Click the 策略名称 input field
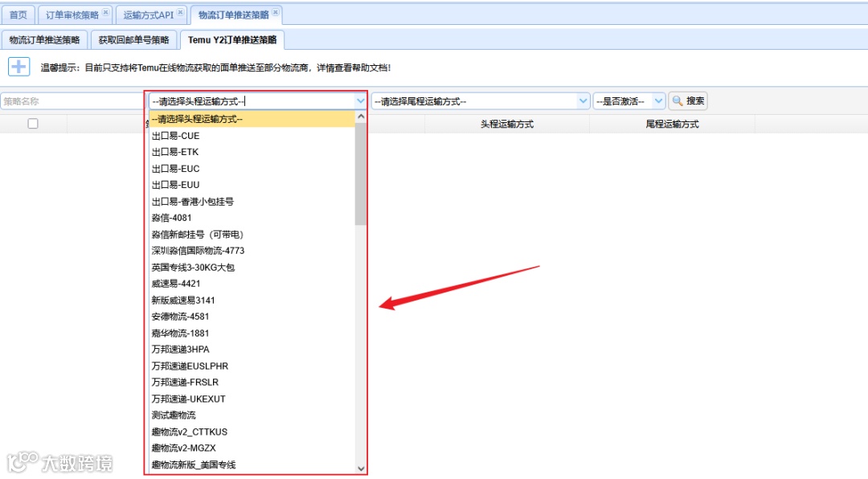This screenshot has width=868, height=479. (72, 101)
